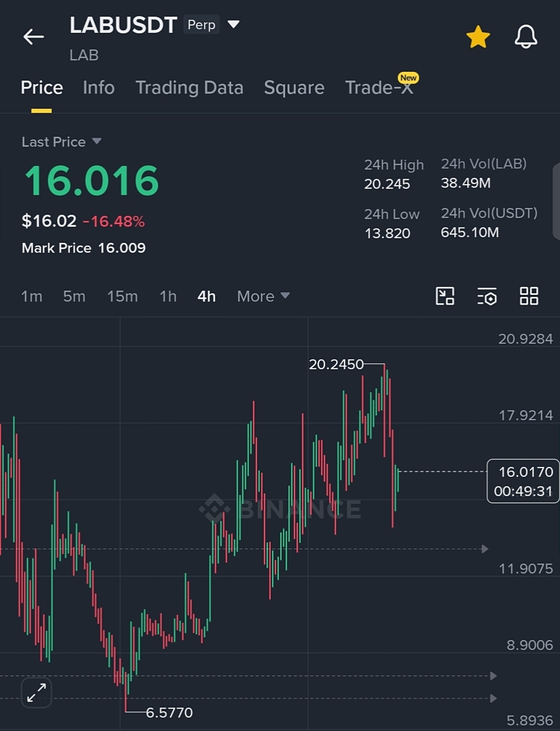The height and width of the screenshot is (731, 560).
Task: Expand chart to fullscreen with arrows icon
Action: (36, 693)
